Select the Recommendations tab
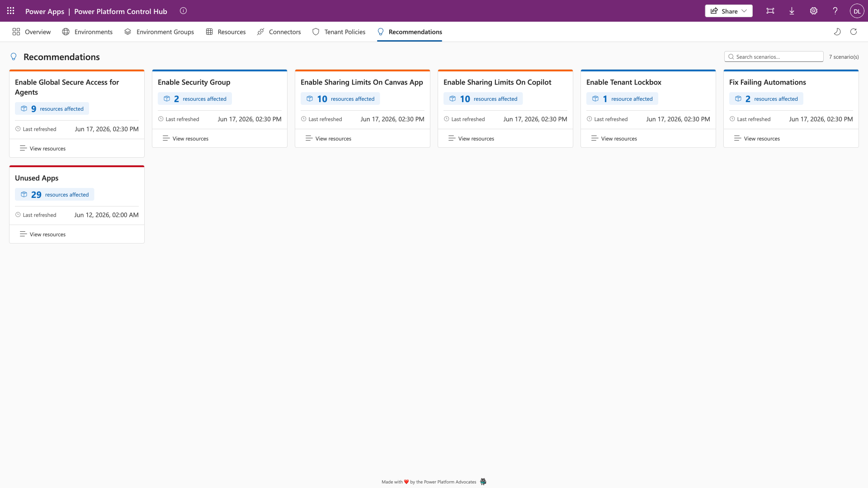This screenshot has width=868, height=488. click(x=410, y=32)
